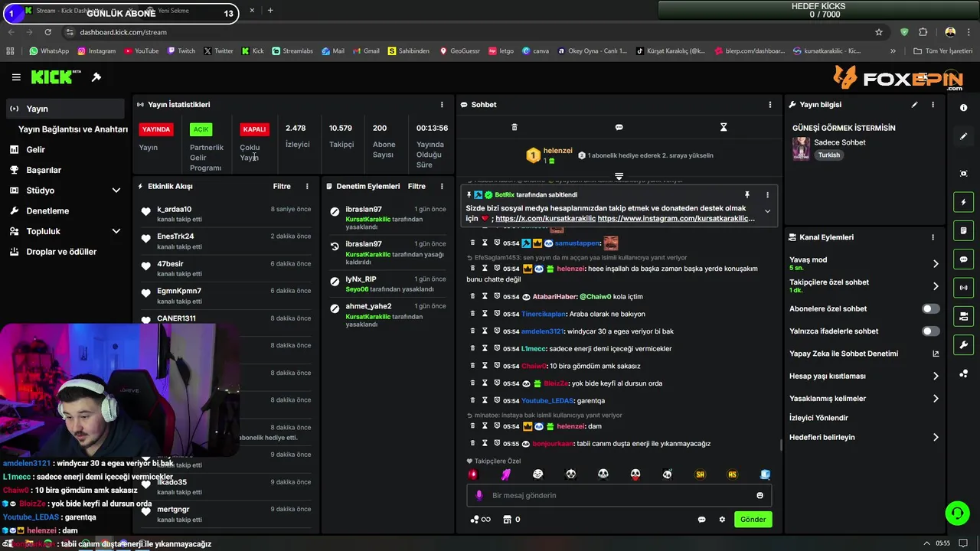Click the Sadece Sohbet category thumbnail
The width and height of the screenshot is (980, 551).
point(801,148)
